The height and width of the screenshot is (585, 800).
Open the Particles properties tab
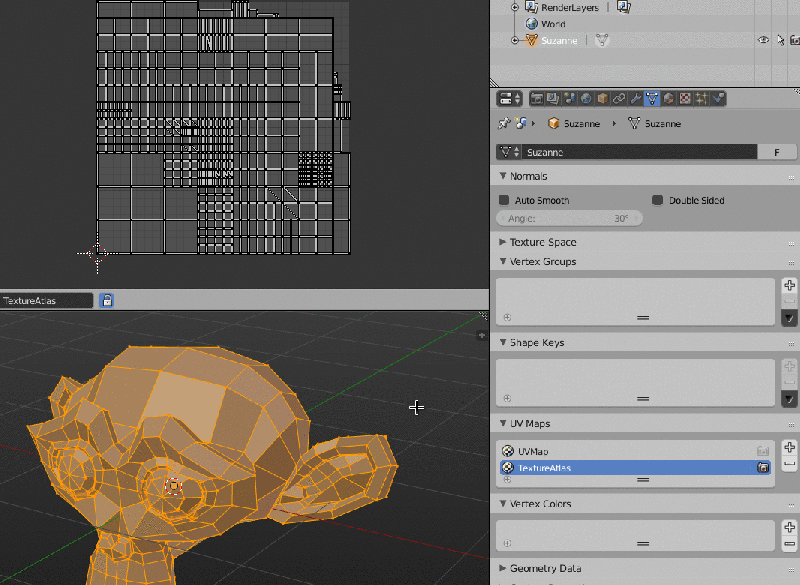(701, 98)
